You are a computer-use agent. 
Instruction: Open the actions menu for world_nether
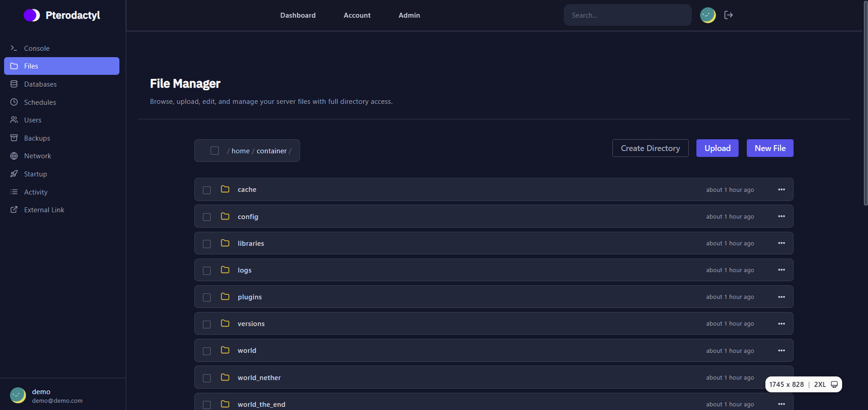pyautogui.click(x=781, y=377)
